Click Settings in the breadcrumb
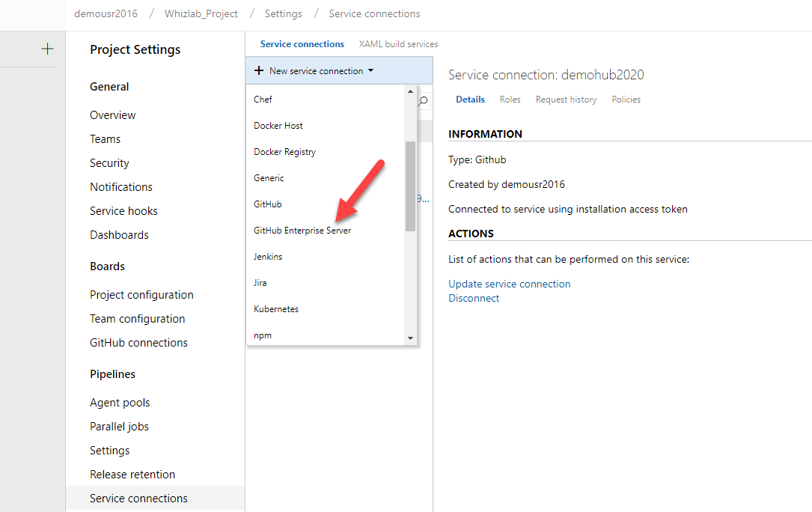 pyautogui.click(x=284, y=13)
